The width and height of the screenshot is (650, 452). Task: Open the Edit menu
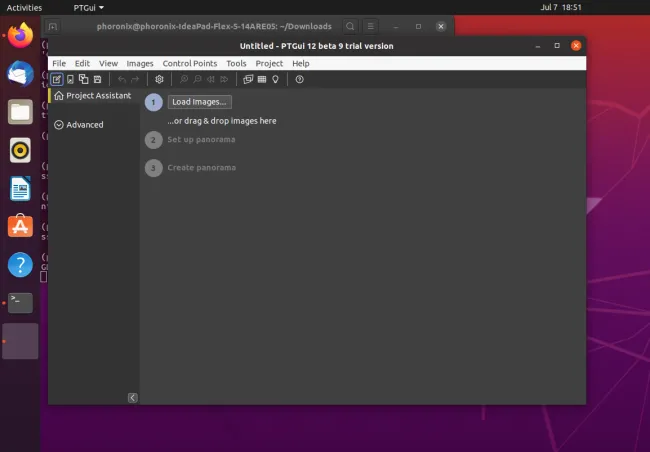[82, 63]
